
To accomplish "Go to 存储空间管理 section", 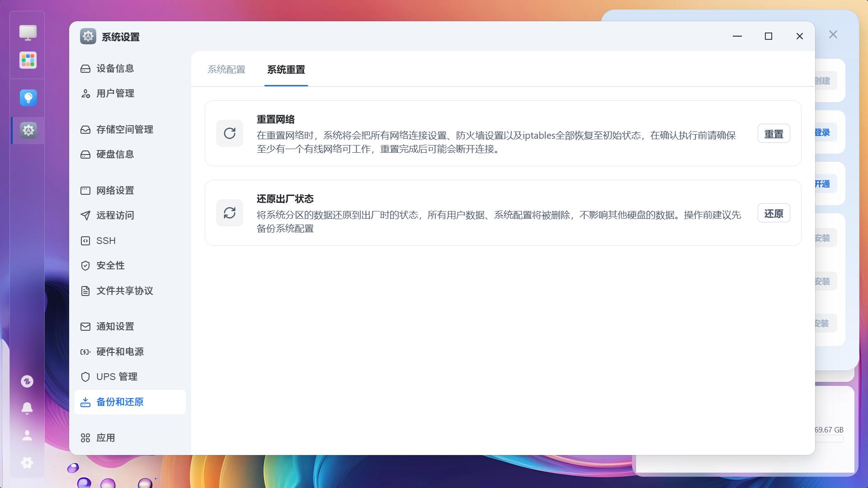I will pos(124,130).
